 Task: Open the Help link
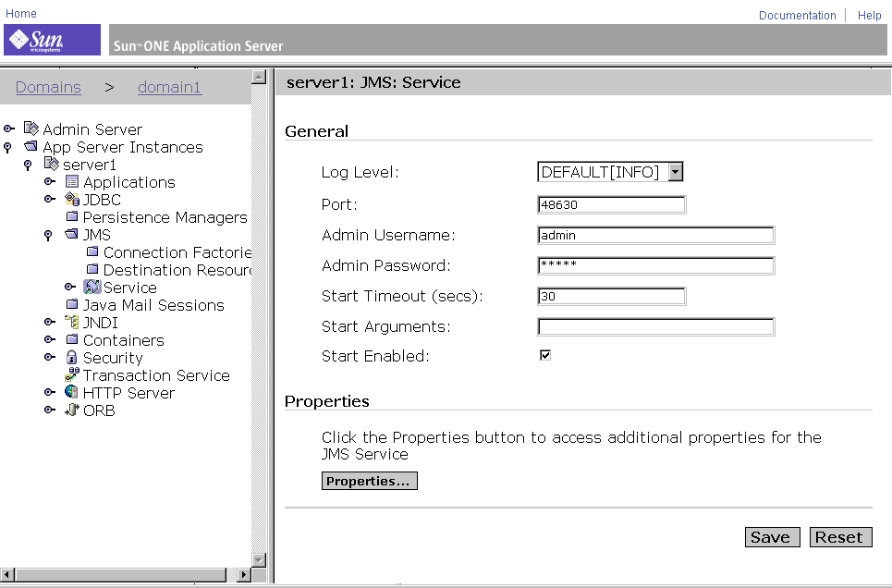tap(869, 16)
